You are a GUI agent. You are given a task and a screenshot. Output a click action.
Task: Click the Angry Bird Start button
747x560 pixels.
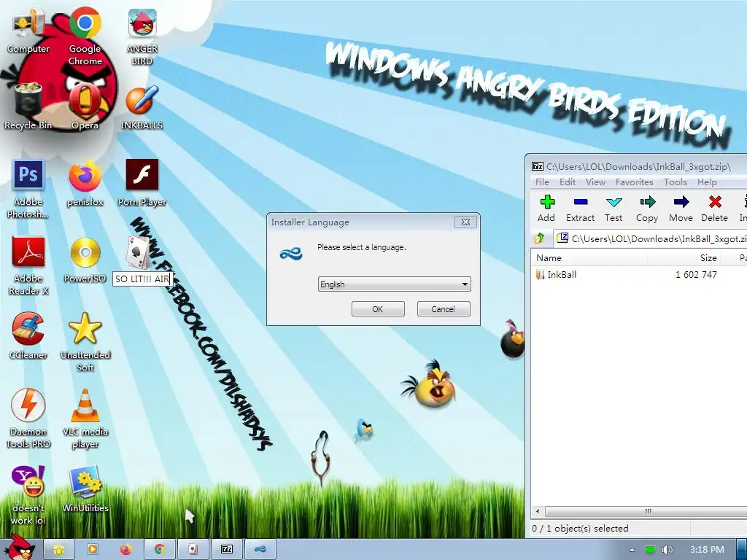[20, 548]
